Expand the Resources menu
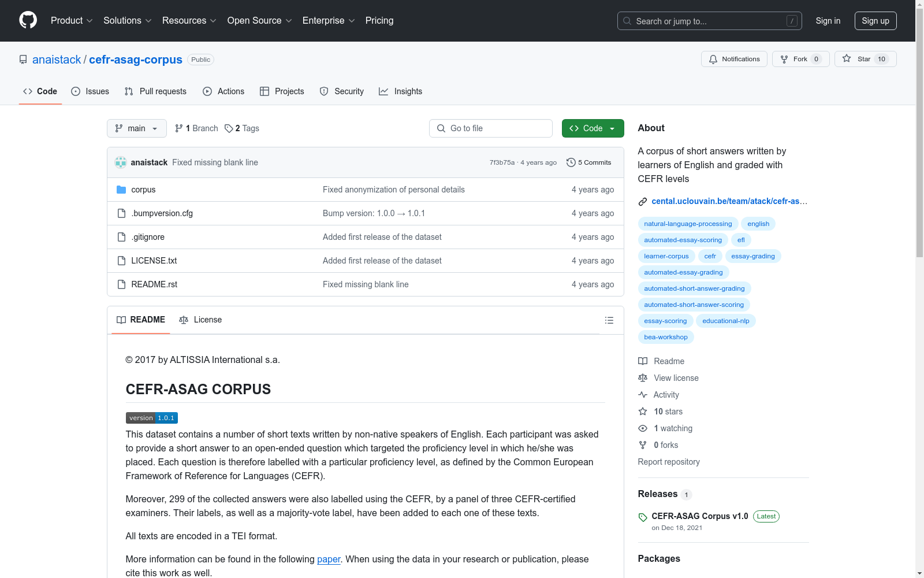Screen dimensions: 924x578 (x=189, y=21)
